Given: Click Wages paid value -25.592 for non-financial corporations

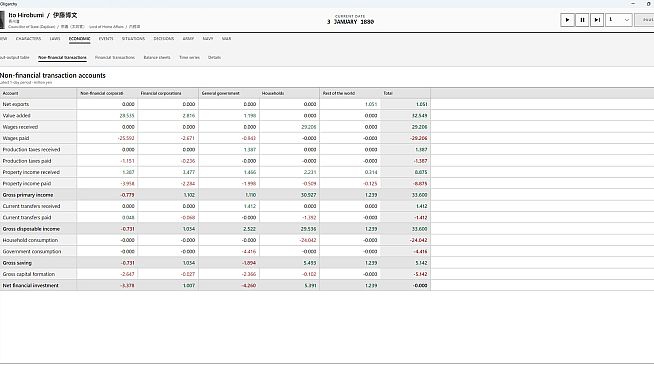Looking at the screenshot, I should coord(127,138).
